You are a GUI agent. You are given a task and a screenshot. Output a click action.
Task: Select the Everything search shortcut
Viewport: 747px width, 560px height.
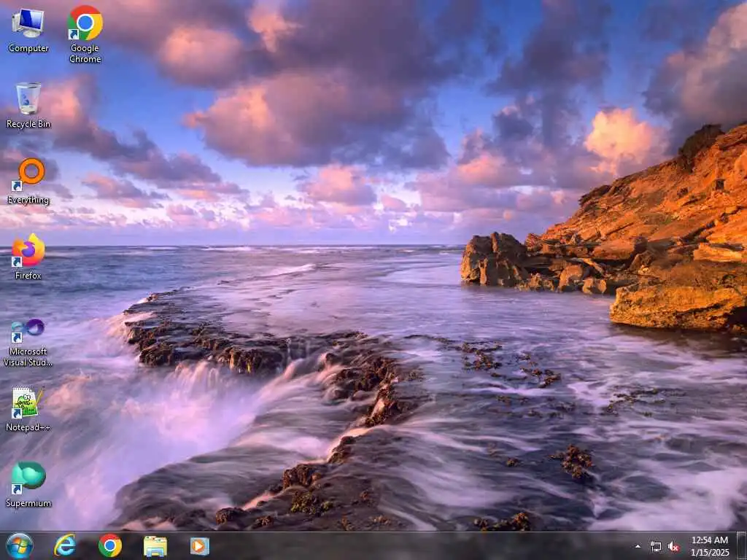coord(28,182)
